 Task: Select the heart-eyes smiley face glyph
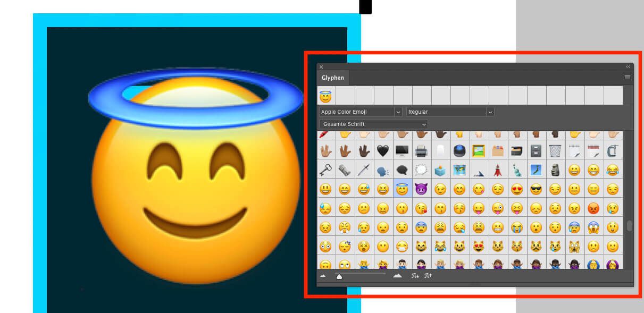[517, 189]
